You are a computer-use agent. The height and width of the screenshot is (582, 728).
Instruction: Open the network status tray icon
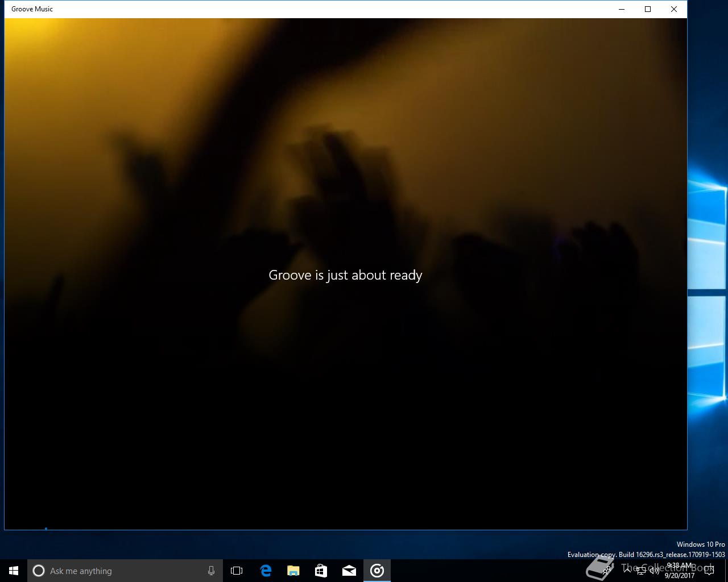641,571
